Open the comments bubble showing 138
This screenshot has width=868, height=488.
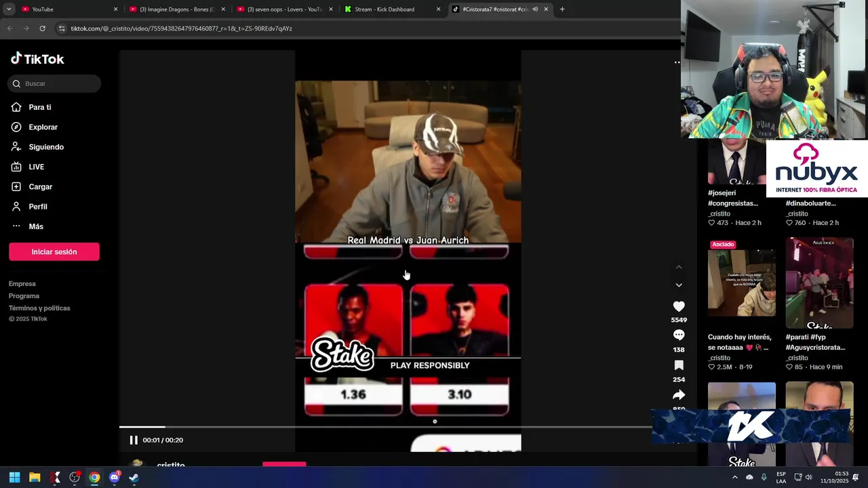tap(679, 335)
